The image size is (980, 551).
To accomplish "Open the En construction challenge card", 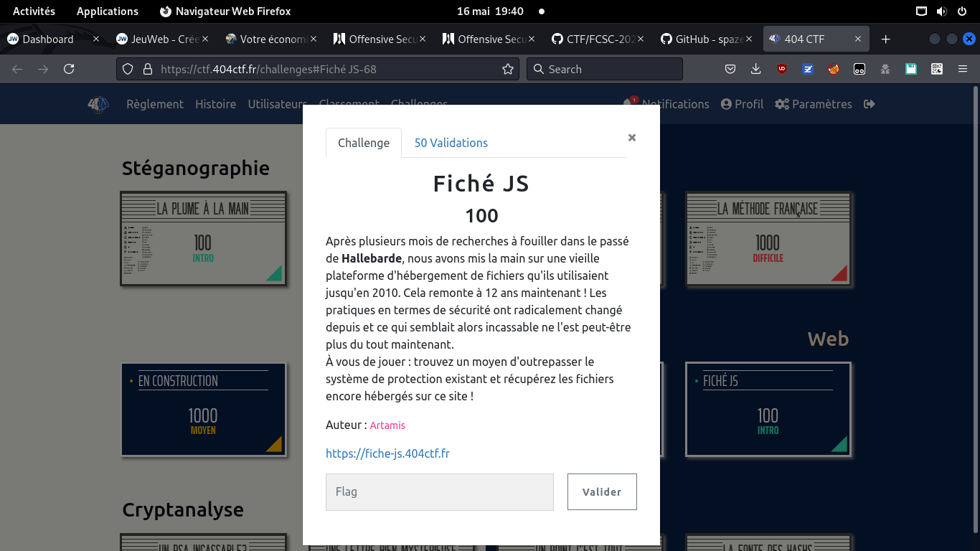I will (x=203, y=409).
